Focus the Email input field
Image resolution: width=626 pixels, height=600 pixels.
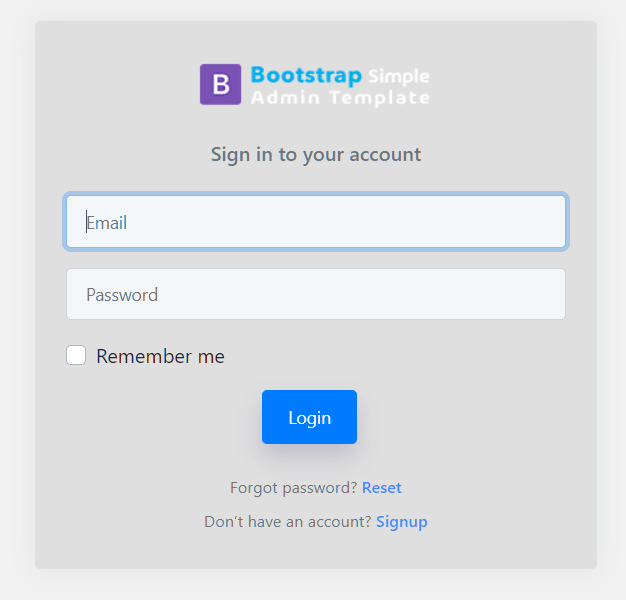[316, 222]
